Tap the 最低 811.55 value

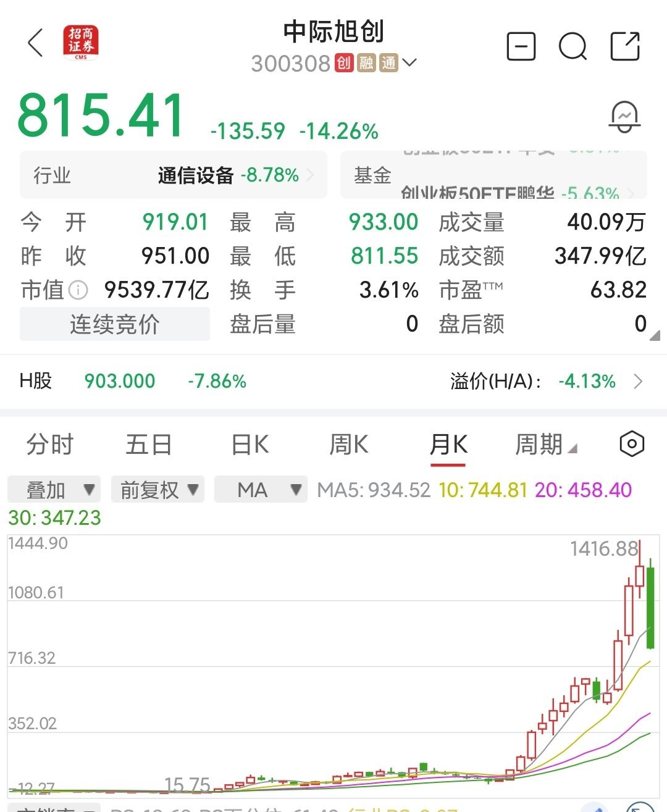[384, 256]
